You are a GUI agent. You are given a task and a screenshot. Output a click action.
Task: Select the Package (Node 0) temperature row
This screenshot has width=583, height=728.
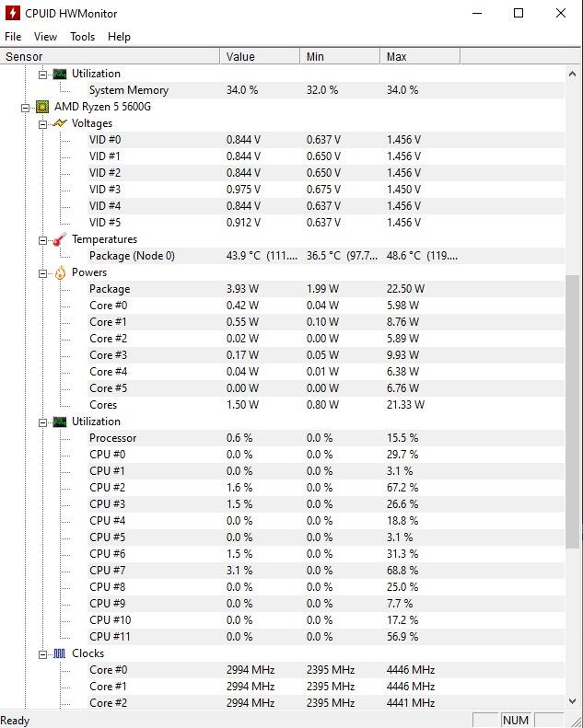pyautogui.click(x=282, y=256)
